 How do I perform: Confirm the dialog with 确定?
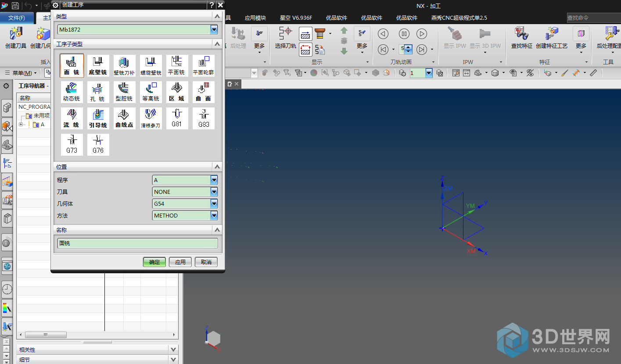[154, 262]
